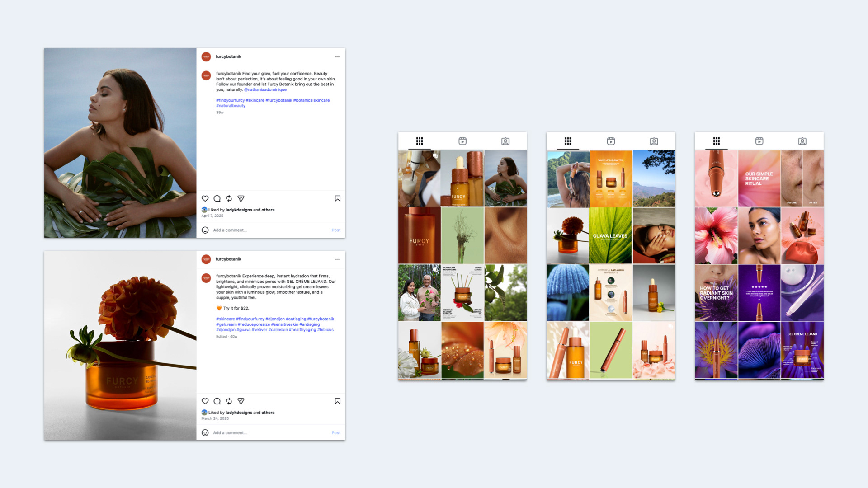Open comments on top furcybotanik post

[x=217, y=198]
